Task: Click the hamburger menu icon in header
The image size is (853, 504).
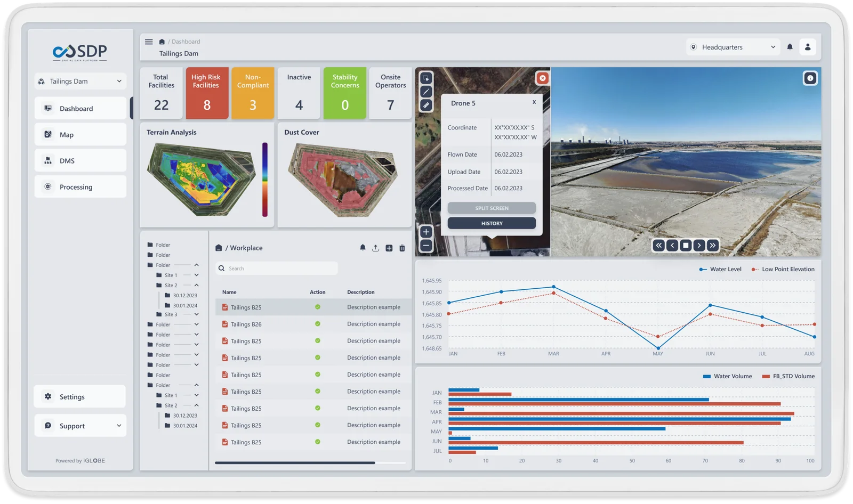Action: tap(149, 42)
